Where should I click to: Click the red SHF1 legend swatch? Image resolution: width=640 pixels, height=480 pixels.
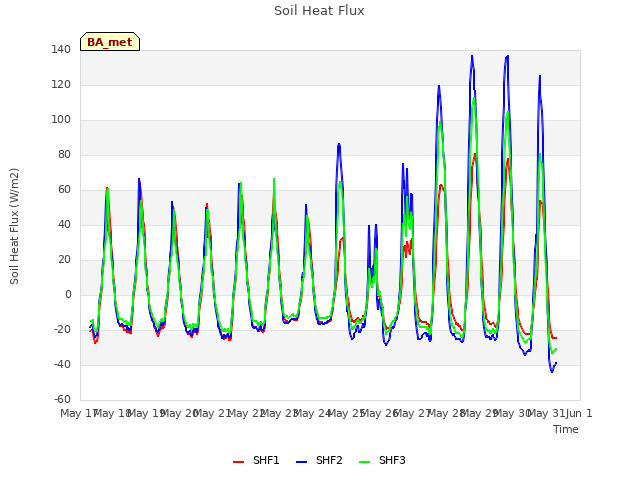[238, 462]
